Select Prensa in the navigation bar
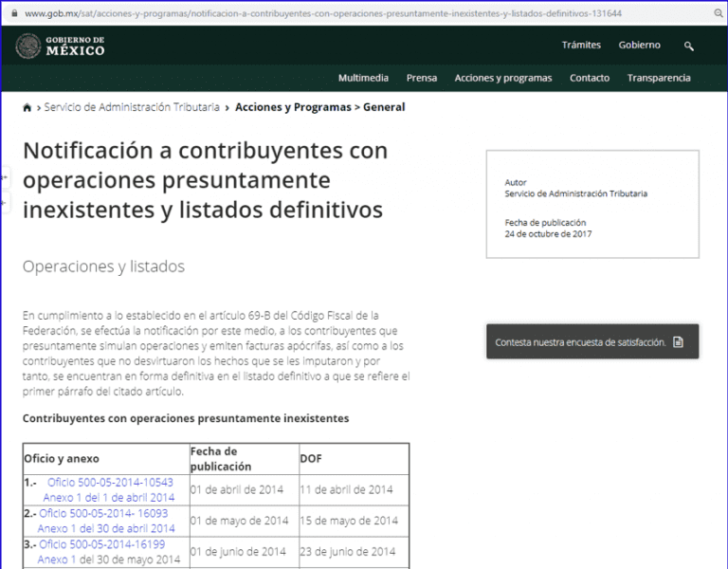Screen dimensions: 728x569 (x=422, y=78)
